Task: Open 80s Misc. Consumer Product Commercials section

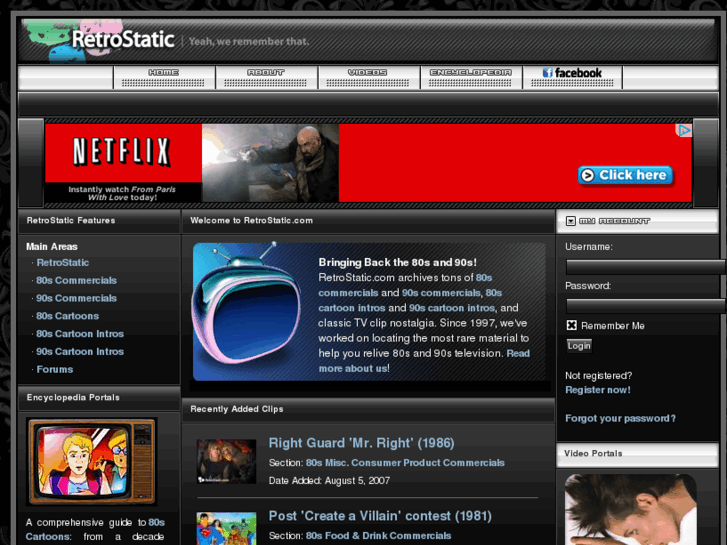Action: point(405,463)
